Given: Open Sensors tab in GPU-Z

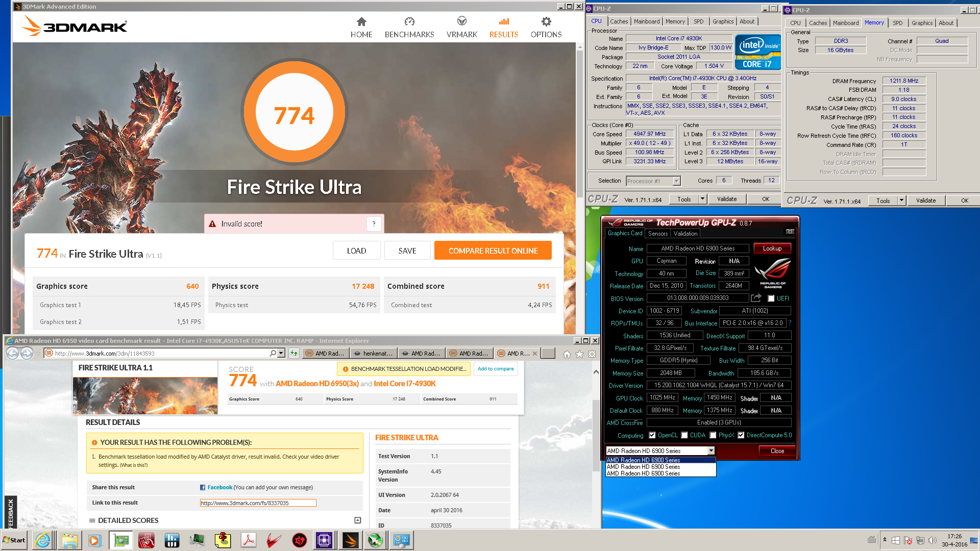Looking at the screenshot, I should tap(658, 234).
